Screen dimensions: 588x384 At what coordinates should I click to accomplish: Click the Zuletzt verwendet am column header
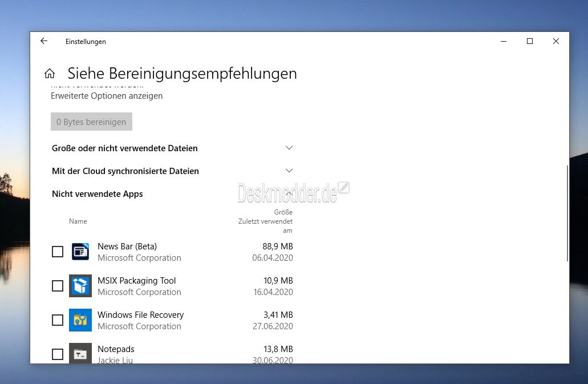pos(266,226)
